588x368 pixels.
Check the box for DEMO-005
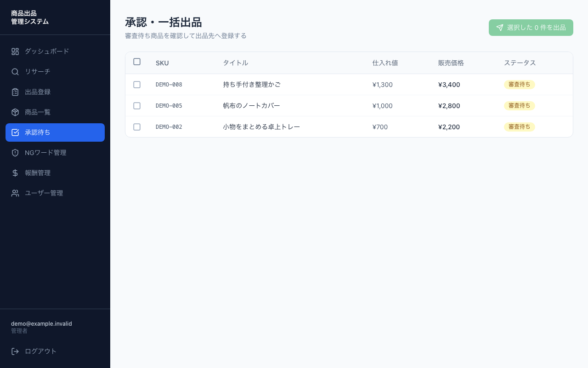click(x=137, y=106)
